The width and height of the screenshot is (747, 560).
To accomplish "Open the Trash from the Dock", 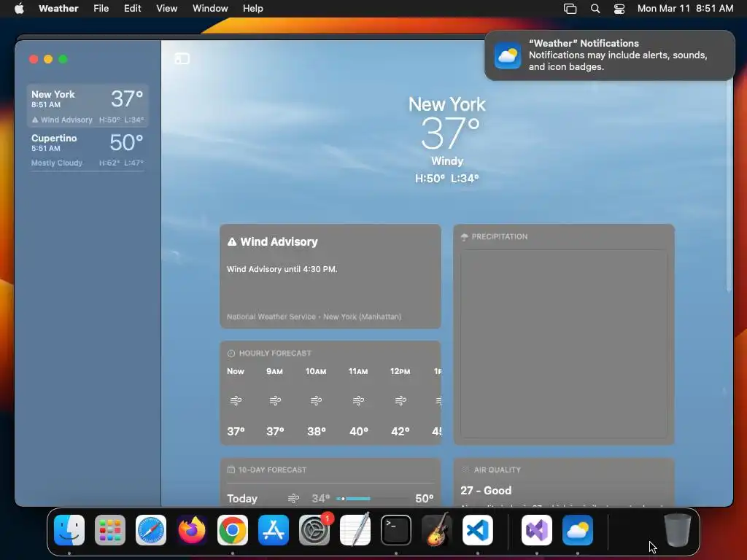I will click(678, 530).
